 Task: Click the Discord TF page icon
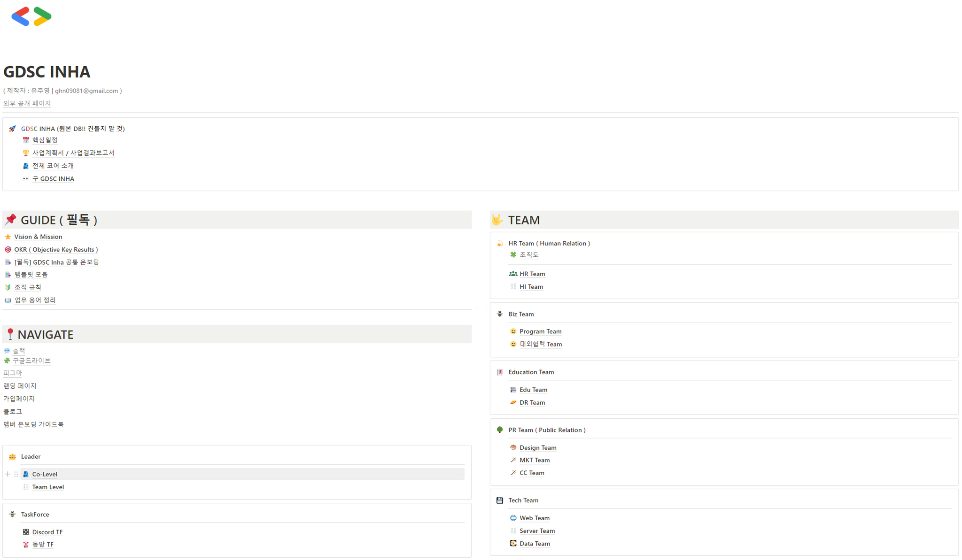[x=26, y=532]
